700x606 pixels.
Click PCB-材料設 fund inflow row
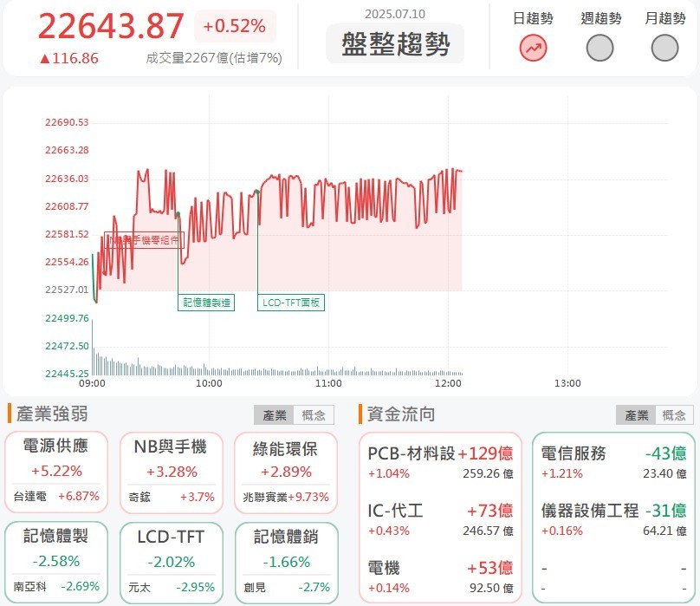click(x=440, y=463)
